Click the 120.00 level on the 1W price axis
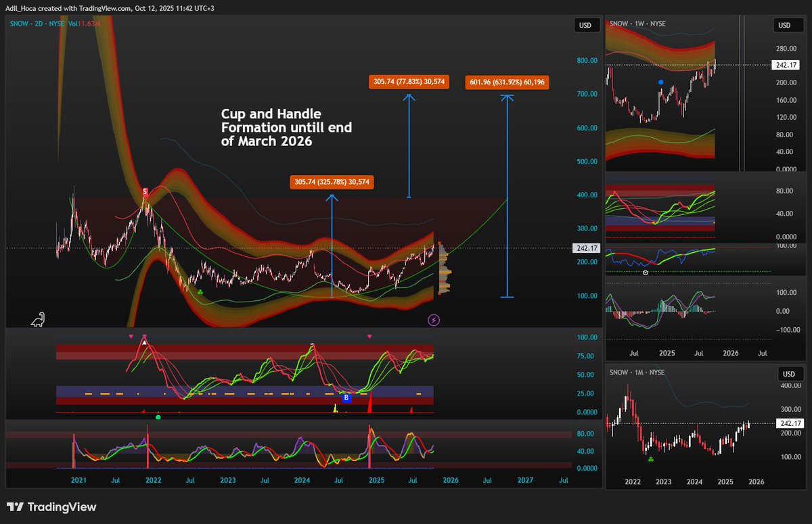Screen dimensions: 812x524 coord(785,117)
